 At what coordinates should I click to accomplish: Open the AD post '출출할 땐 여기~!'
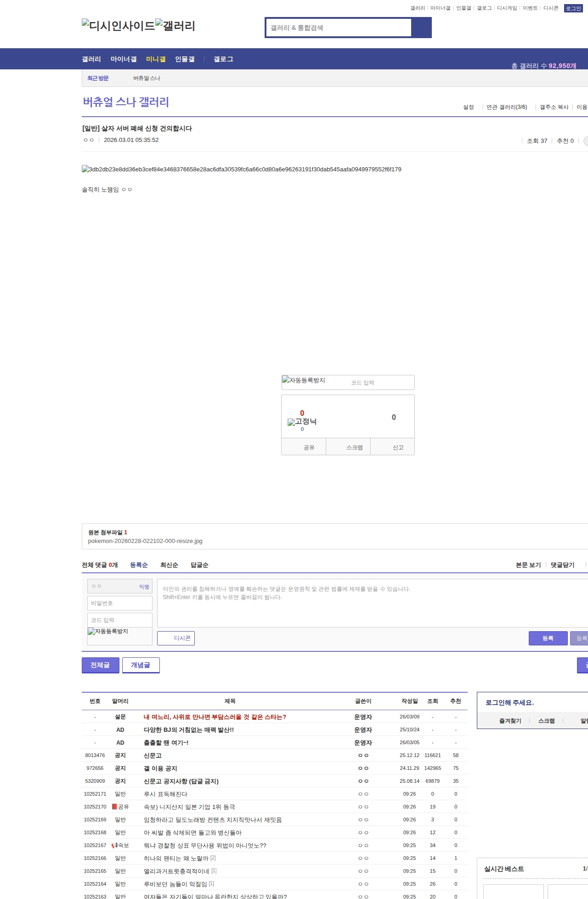pyautogui.click(x=166, y=742)
